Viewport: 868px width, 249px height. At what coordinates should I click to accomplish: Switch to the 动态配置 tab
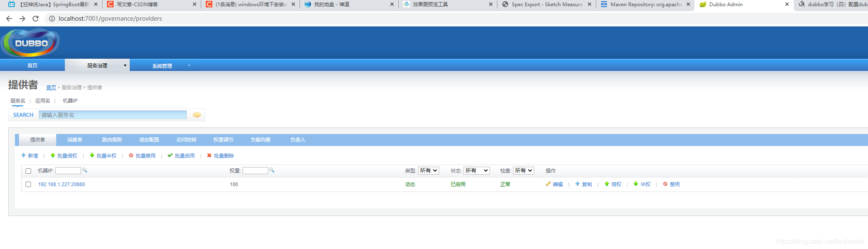tap(149, 140)
